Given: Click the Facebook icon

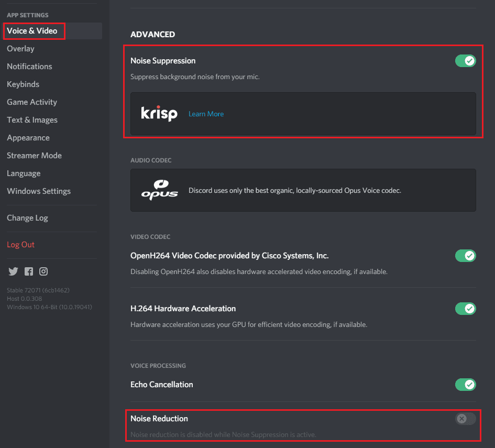Looking at the screenshot, I should click(29, 271).
